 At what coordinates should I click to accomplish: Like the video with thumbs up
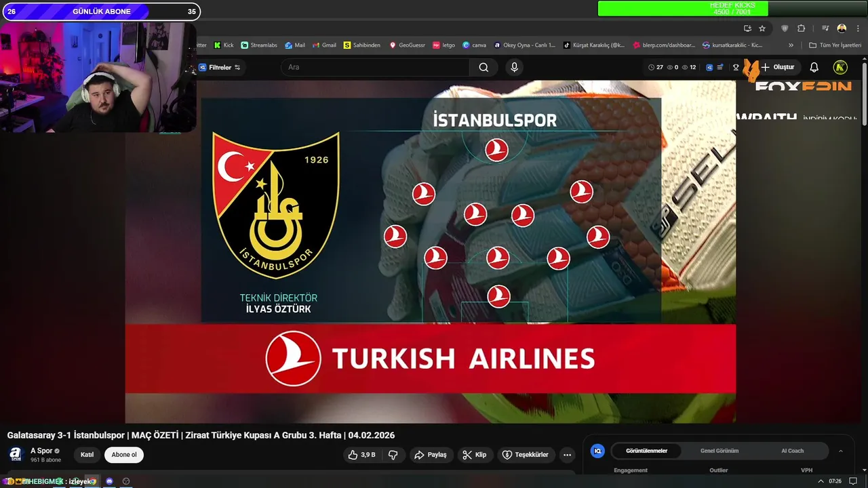361,455
